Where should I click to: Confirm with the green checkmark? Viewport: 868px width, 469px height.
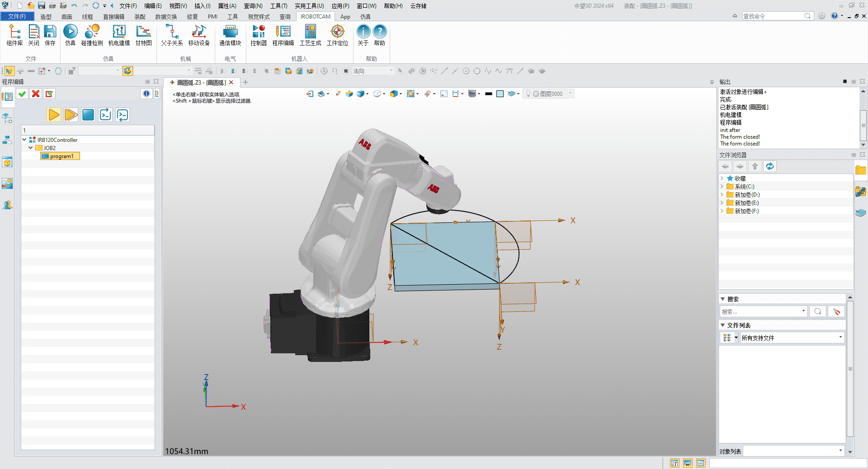22,94
